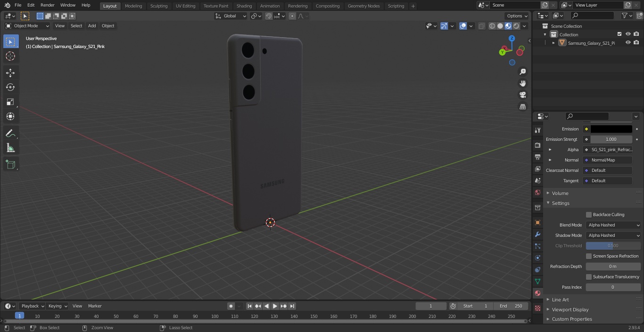Activate the Select Box tool

10,41
